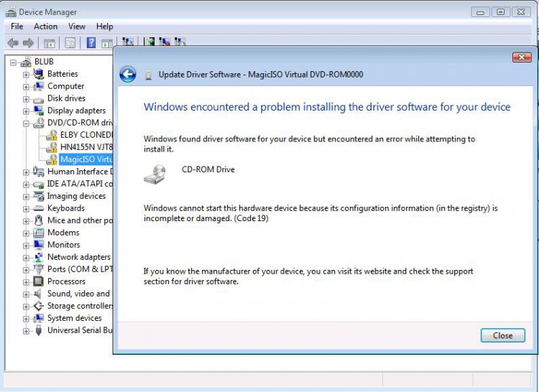Expand the Ports (COM & LPT) category
Viewport: 539px width, 392px height.
pyautogui.click(x=26, y=270)
